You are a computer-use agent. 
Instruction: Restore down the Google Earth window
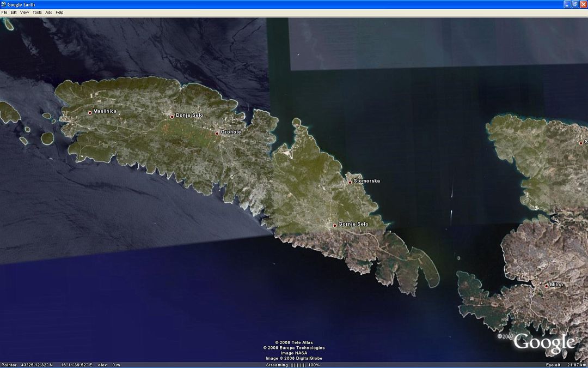pos(575,4)
